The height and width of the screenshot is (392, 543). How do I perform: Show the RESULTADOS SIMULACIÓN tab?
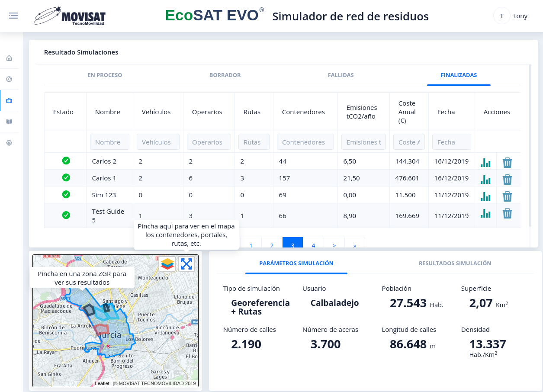455,263
